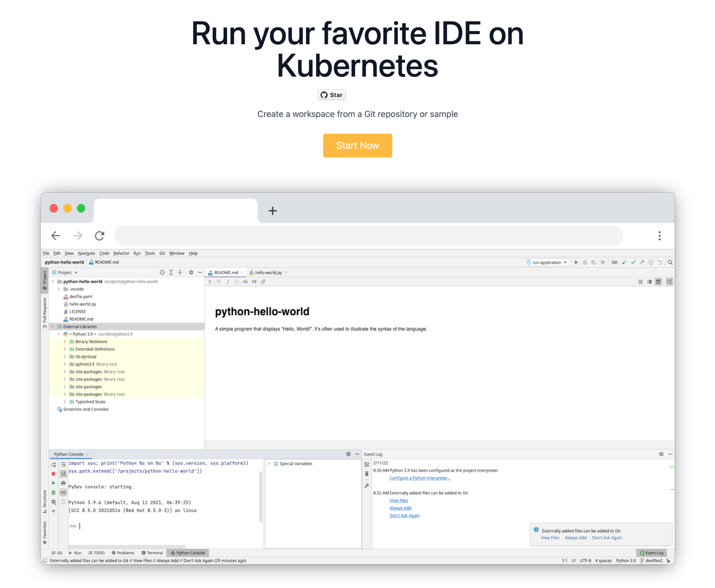Open the File menu
This screenshot has height=588, width=715.
[x=46, y=253]
